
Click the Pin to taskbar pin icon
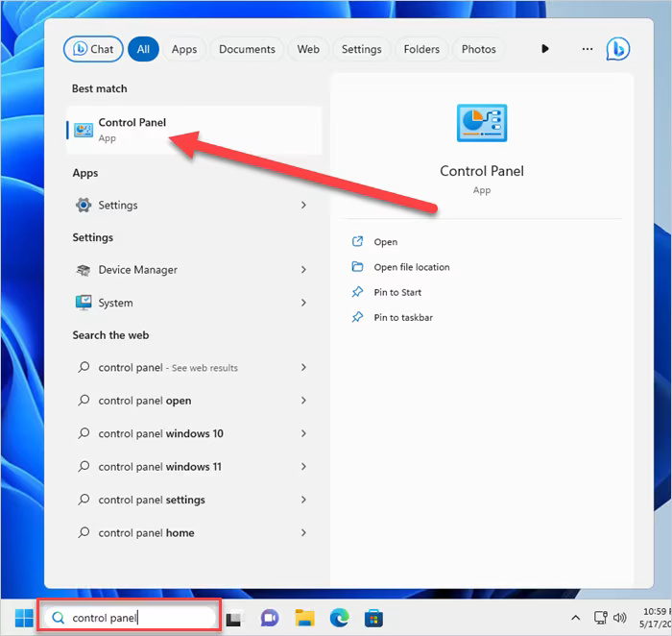[357, 317]
